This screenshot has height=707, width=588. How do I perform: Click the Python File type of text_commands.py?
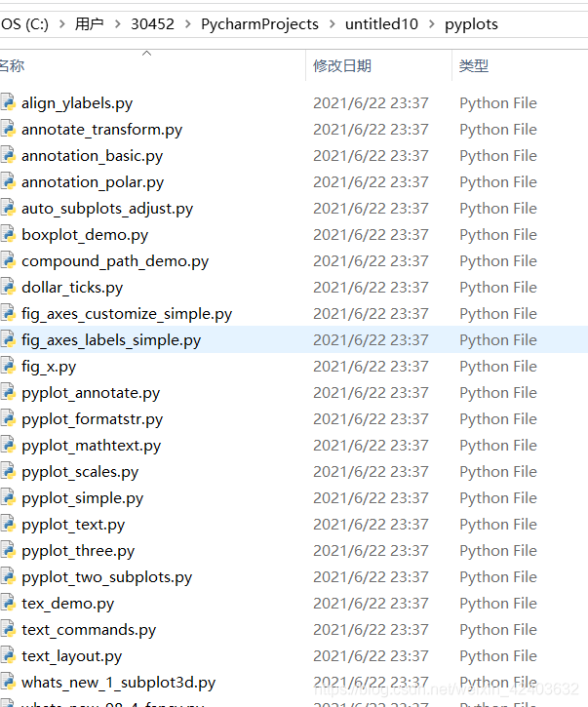(498, 630)
